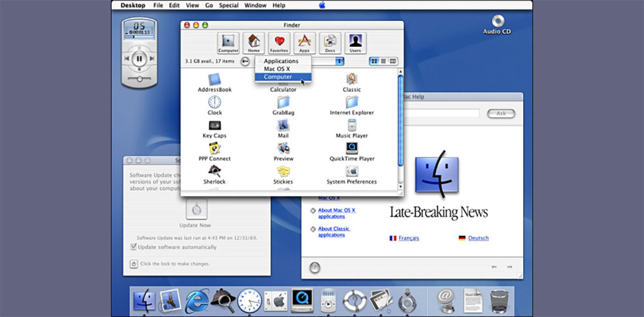This screenshot has height=317, width=644.
Task: Open the Window menu
Action: [255, 5]
